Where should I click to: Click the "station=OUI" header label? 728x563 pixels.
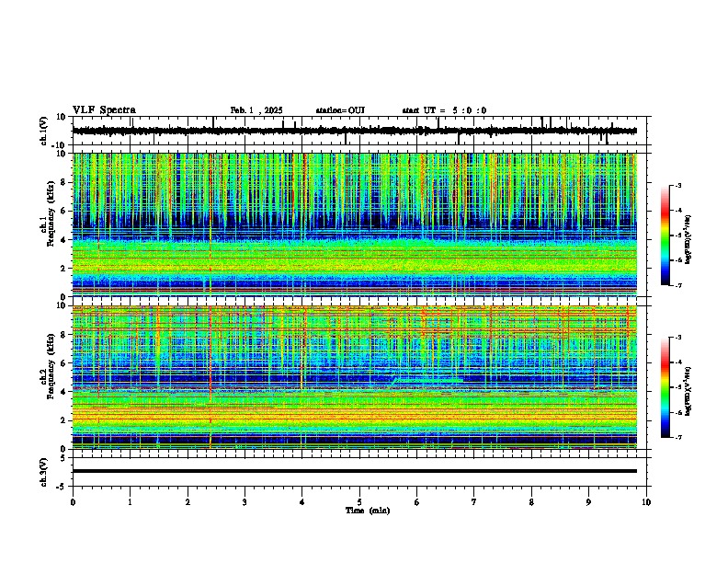coord(340,110)
